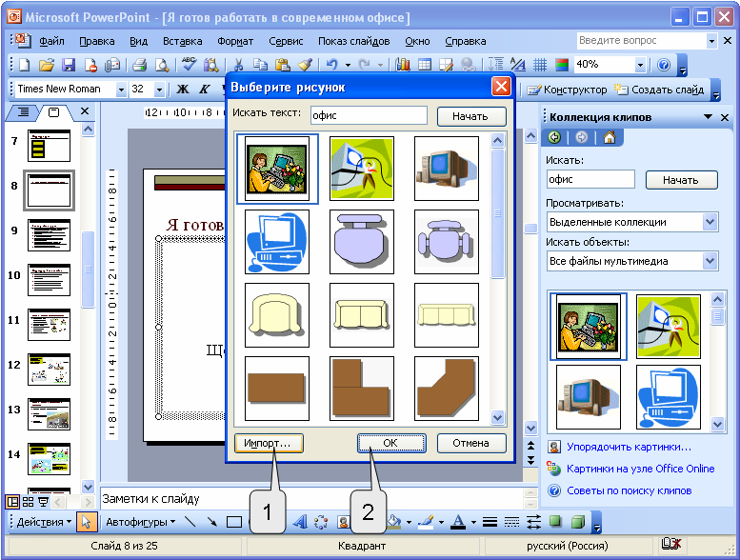The image size is (740, 560).
Task: Insert a diagram or organization chart icon
Action: (x=321, y=522)
